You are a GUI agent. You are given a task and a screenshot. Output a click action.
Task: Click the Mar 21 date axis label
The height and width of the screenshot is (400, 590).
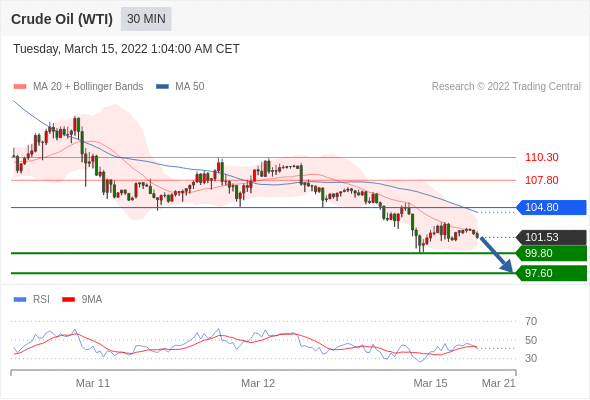click(499, 383)
